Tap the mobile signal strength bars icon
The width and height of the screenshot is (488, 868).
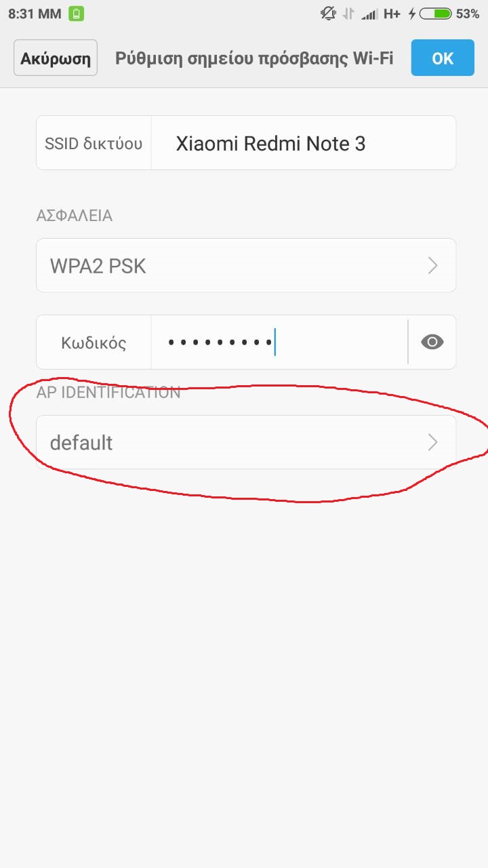coord(369,14)
